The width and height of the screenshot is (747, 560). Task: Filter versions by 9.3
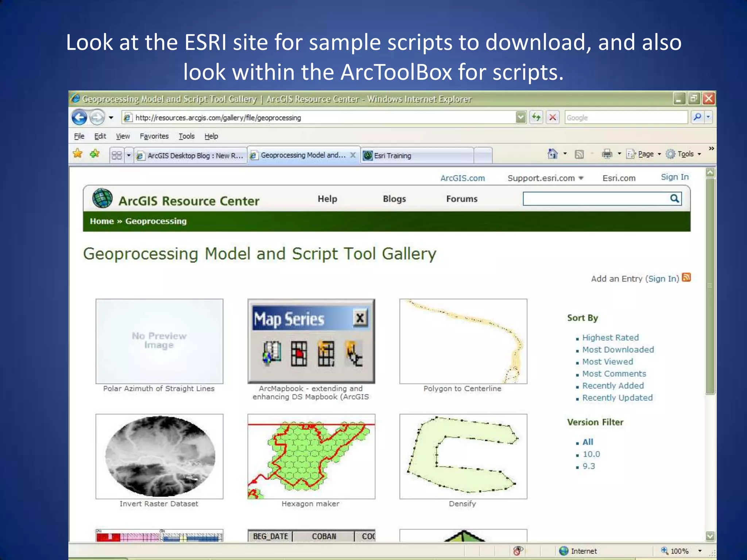click(x=589, y=466)
